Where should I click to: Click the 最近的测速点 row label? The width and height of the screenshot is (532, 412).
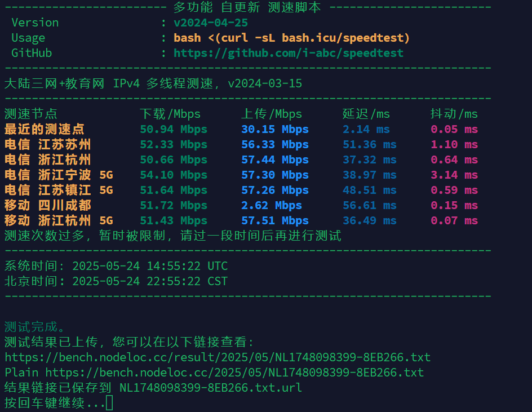(x=45, y=129)
